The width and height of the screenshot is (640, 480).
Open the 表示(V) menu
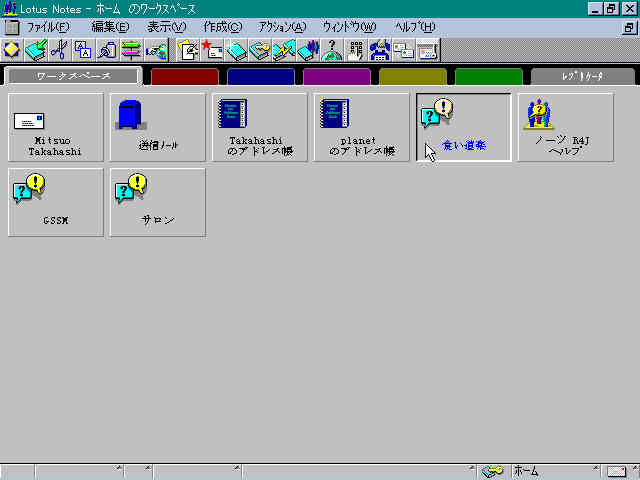[167, 27]
